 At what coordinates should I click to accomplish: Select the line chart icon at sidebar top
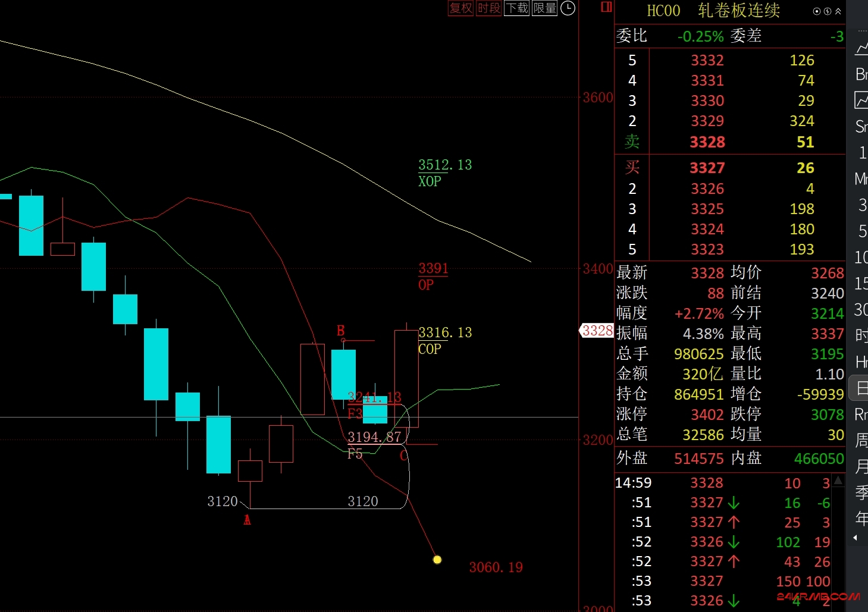pos(861,48)
